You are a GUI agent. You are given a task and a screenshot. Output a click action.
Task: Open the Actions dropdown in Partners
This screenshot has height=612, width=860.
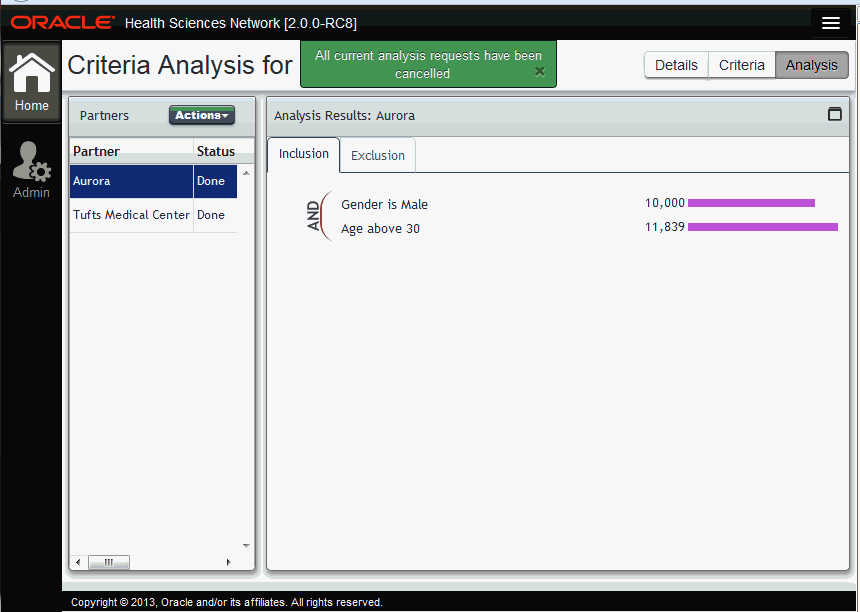click(x=202, y=115)
